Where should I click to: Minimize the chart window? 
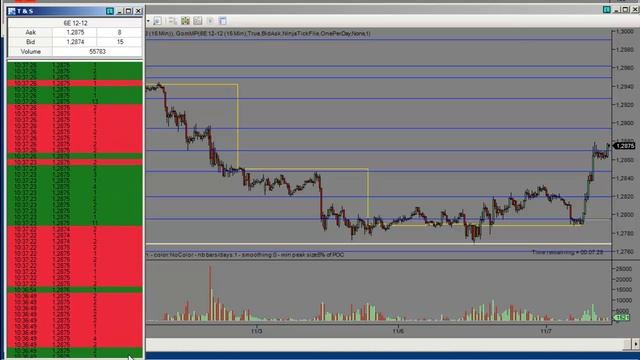point(617,9)
